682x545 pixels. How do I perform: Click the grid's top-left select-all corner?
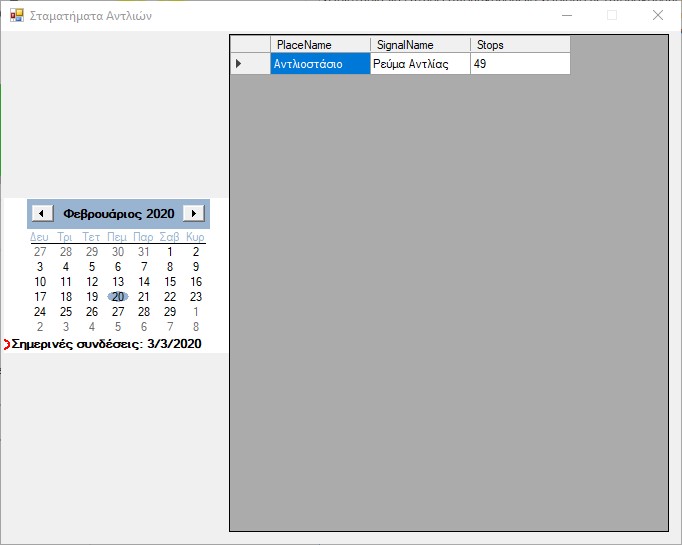pyautogui.click(x=250, y=45)
